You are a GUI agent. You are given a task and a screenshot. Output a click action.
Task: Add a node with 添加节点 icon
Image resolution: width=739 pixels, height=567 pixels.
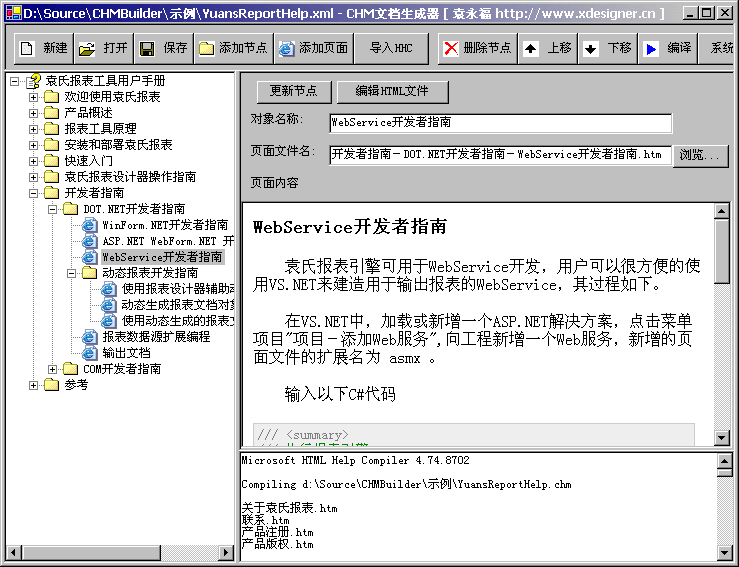pos(207,48)
